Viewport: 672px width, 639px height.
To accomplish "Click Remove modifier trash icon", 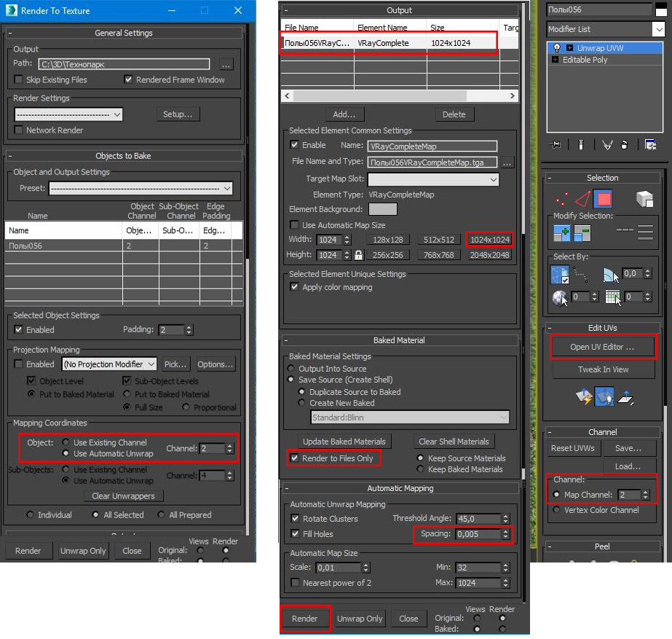I will tap(624, 145).
